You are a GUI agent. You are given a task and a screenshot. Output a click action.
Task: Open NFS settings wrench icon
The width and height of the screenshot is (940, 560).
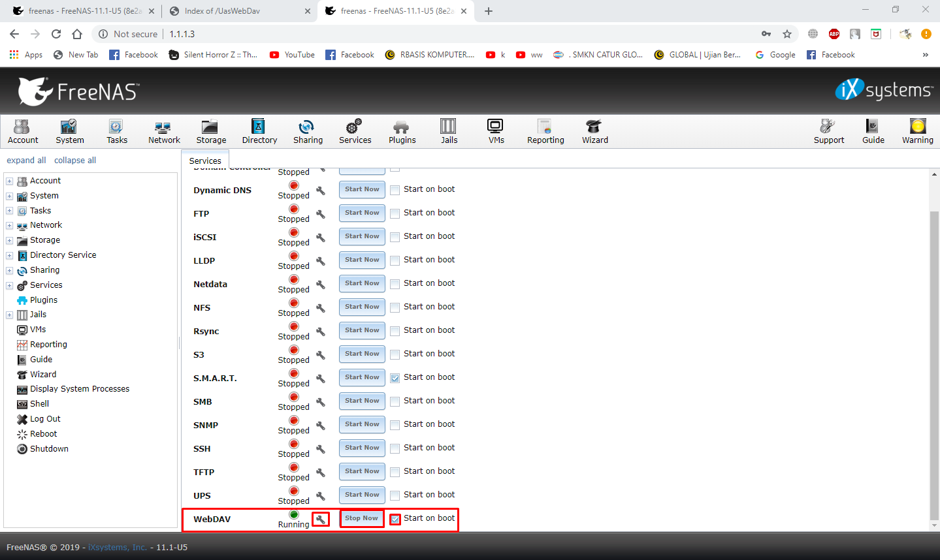click(321, 308)
